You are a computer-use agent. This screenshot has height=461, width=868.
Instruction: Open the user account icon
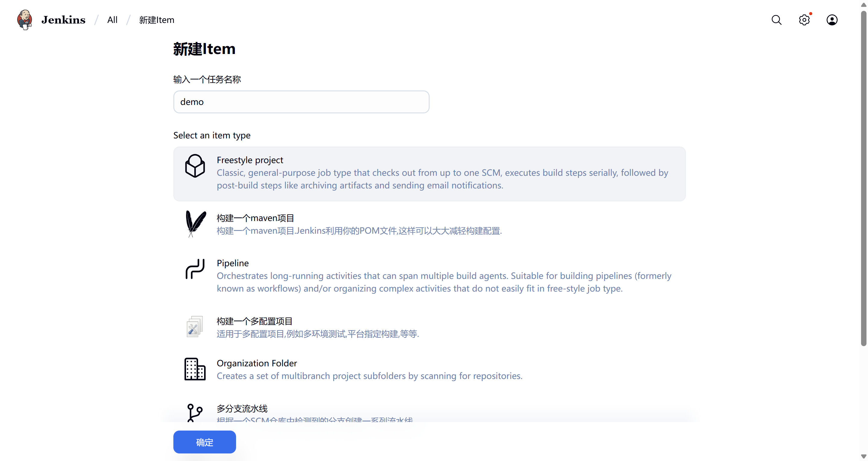832,20
